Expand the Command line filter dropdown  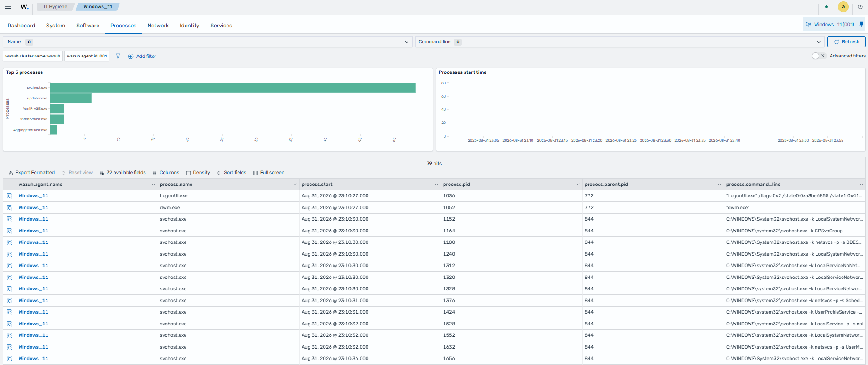coord(620,42)
